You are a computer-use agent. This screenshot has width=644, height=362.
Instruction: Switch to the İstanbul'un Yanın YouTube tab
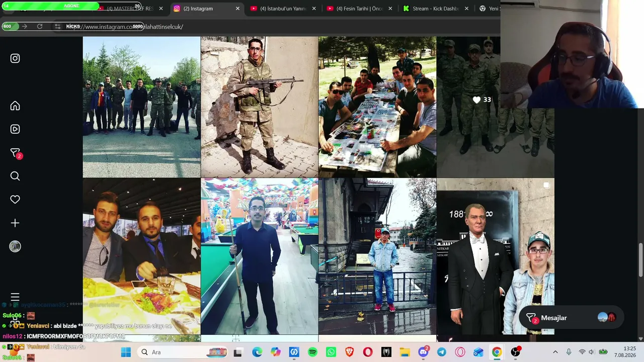coord(283,9)
